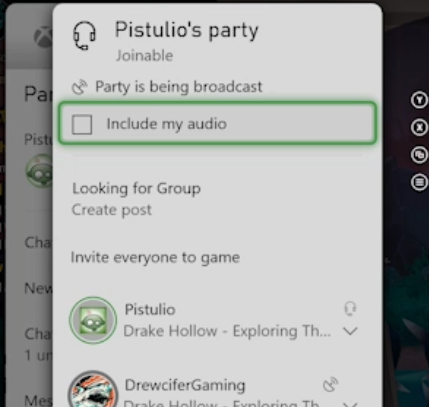The width and height of the screenshot is (429, 407).
Task: Expand options chevron for DrewciferGaming
Action: (x=350, y=404)
